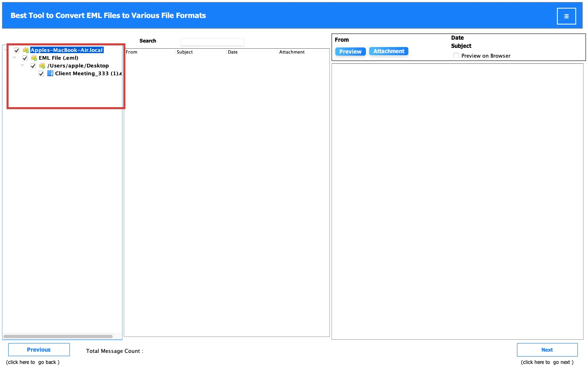Click the header title about converting EML files
The image size is (588, 368).
[108, 16]
